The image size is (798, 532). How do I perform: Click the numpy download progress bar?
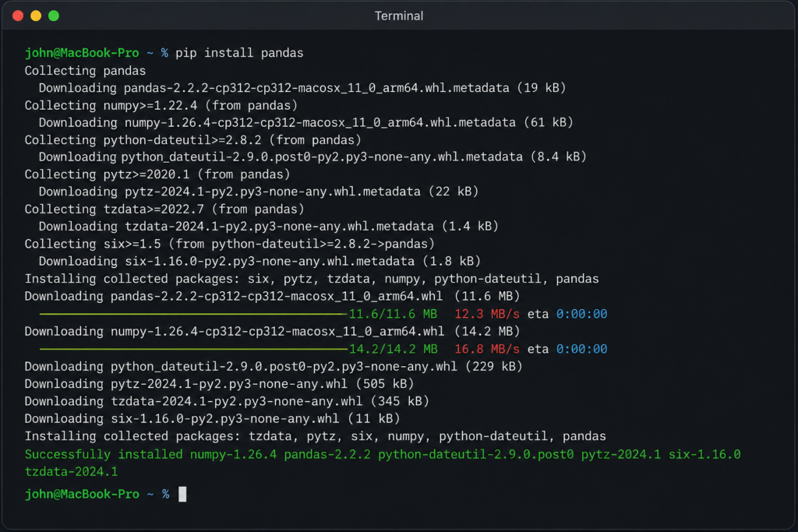[193, 350]
